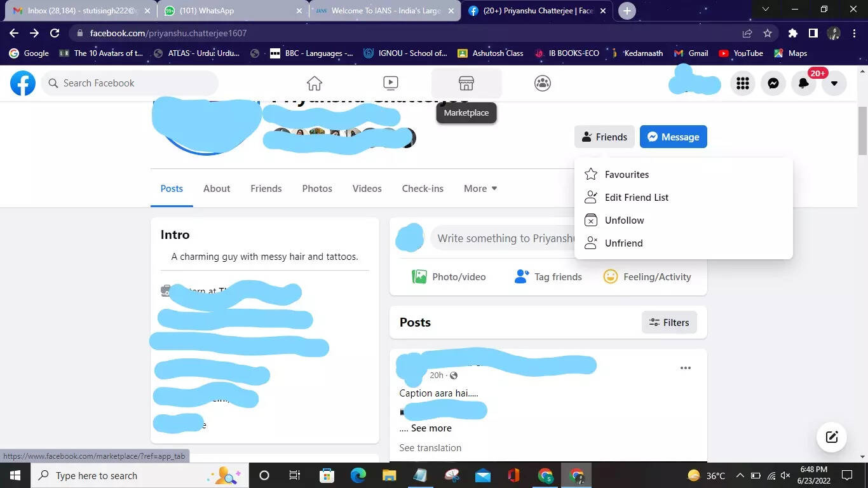The image size is (868, 488).
Task: Open the Maps bookmark
Action: point(790,53)
